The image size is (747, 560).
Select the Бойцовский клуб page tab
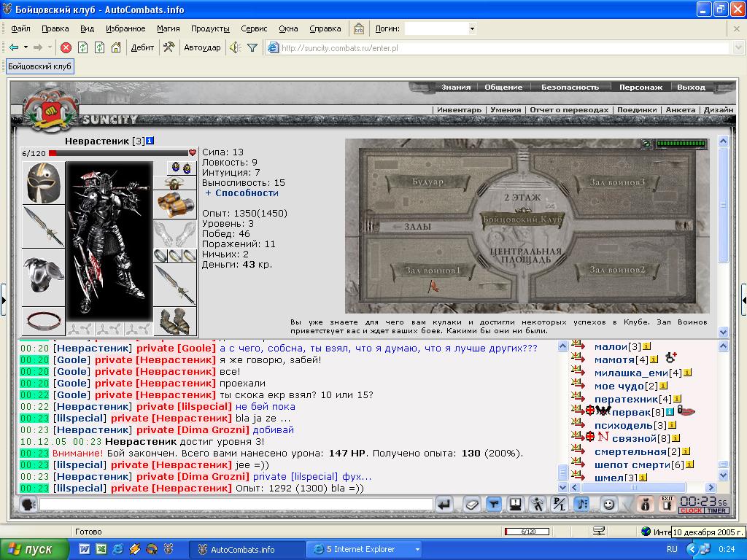tap(39, 66)
